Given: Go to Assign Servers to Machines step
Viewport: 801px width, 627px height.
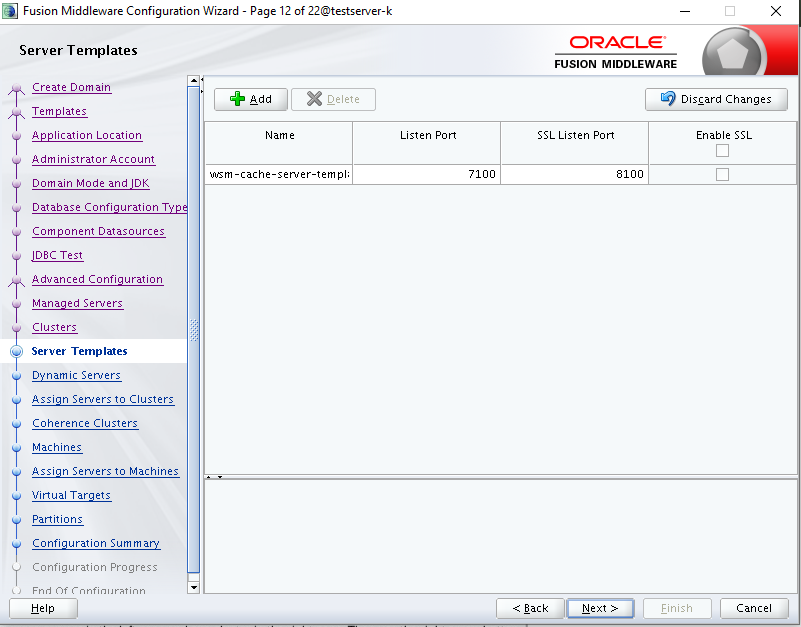Looking at the screenshot, I should point(105,472).
